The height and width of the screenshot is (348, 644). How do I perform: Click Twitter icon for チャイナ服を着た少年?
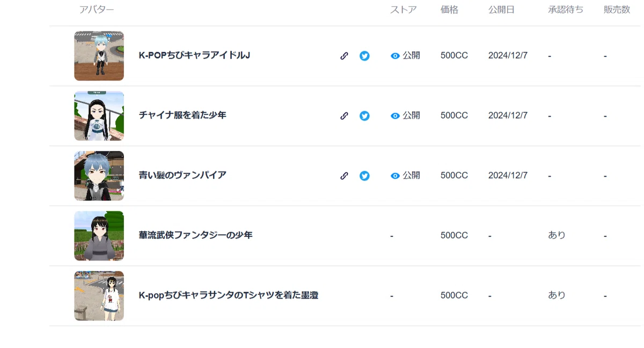click(x=364, y=115)
